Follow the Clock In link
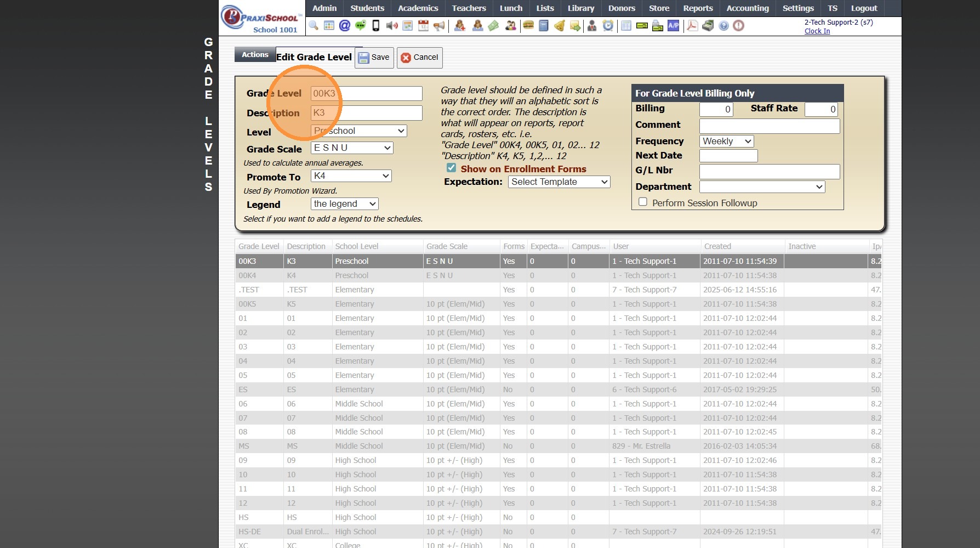 (817, 31)
